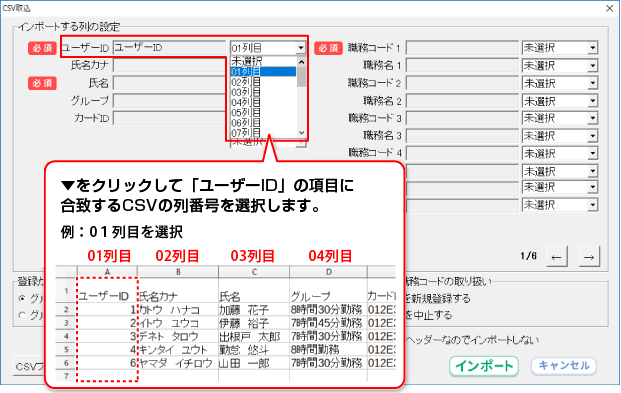Click the dropdown list's scrollbar thumb
621x393 pixels.
(301, 76)
